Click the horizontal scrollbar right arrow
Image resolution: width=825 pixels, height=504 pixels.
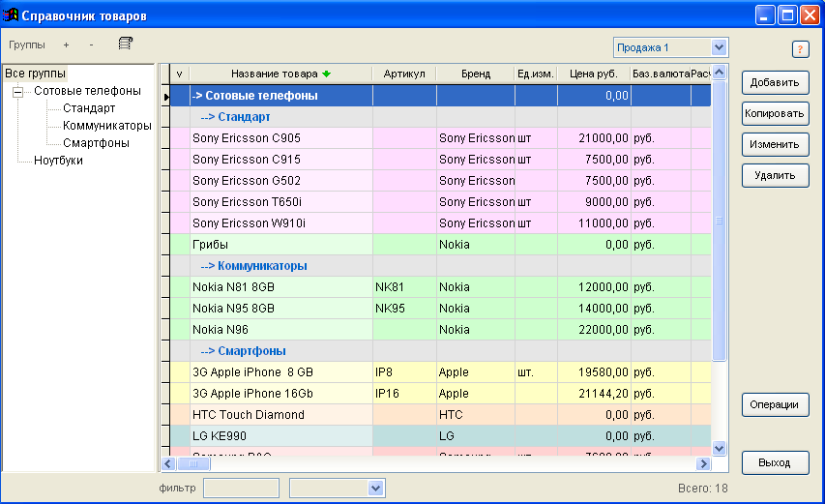[703, 463]
